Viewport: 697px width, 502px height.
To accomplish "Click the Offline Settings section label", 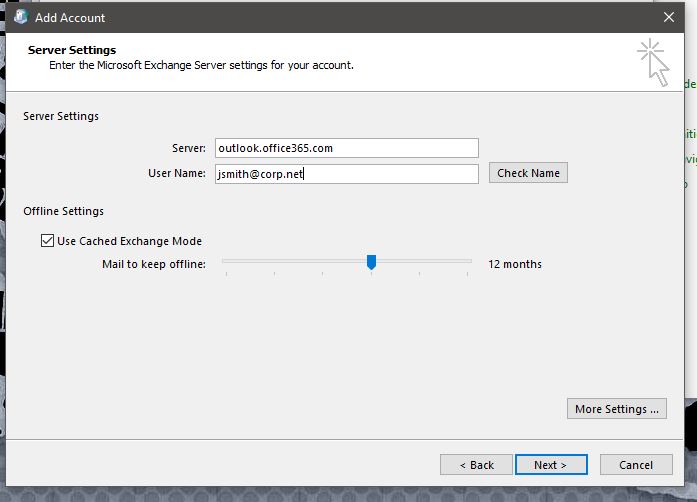I will [x=64, y=211].
